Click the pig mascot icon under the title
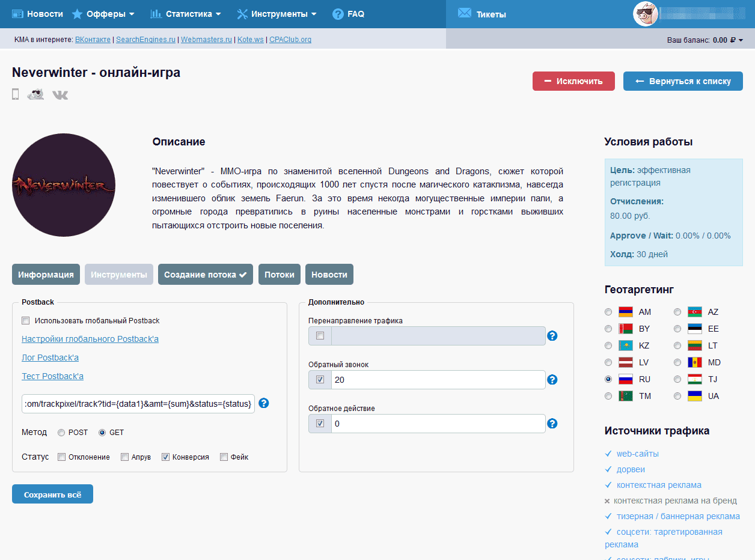Viewport: 755px width, 560px height. [x=35, y=94]
